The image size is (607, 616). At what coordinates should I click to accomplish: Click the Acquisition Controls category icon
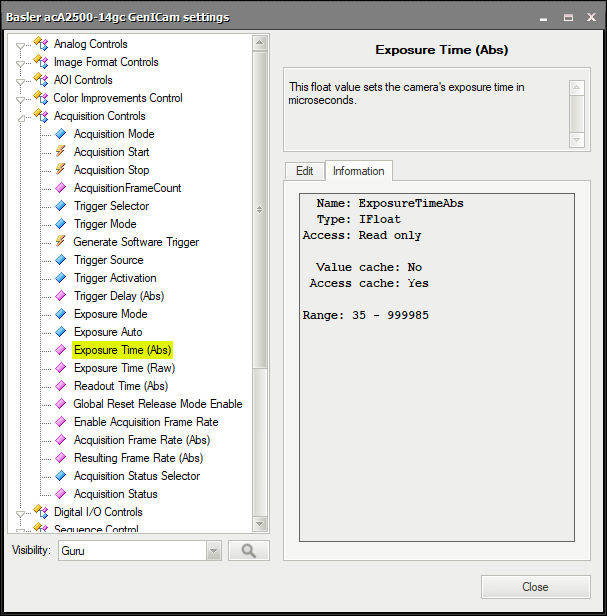pyautogui.click(x=41, y=115)
